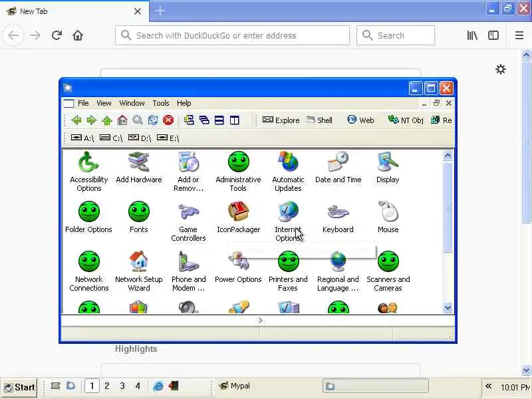Open Network Connections icon
Screen dimensions: 532x399
89,271
